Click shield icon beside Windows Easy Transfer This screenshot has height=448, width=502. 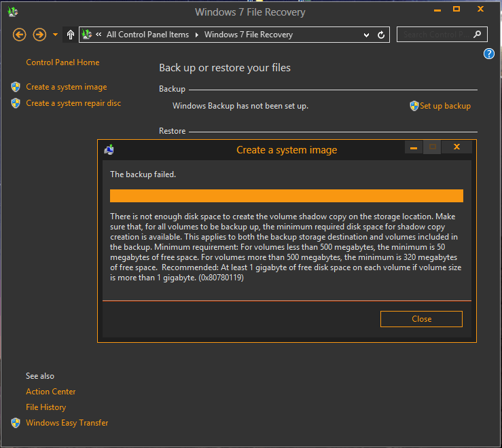[x=16, y=423]
